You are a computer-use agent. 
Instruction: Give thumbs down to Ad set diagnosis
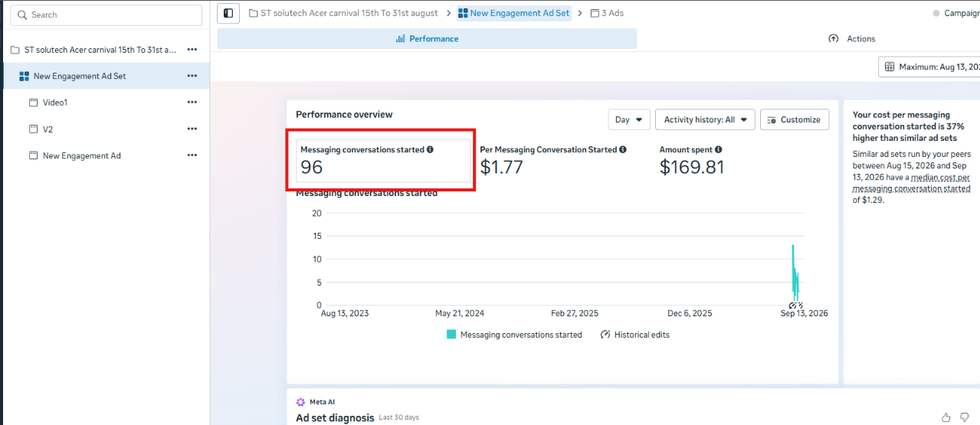tap(965, 417)
